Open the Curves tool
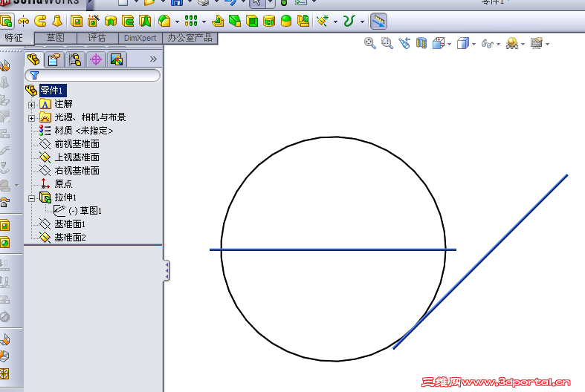Viewport: 585px width, 392px height. tap(349, 21)
